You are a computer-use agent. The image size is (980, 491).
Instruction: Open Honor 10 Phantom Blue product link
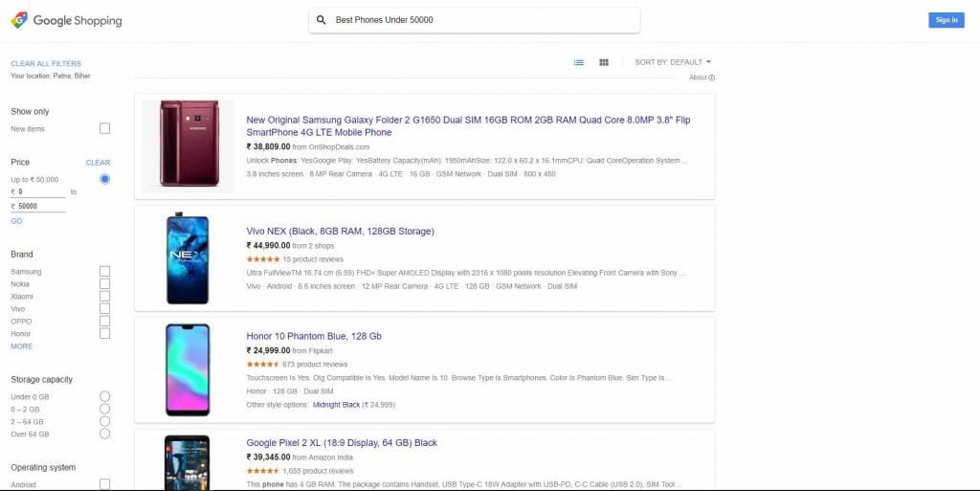pyautogui.click(x=314, y=336)
